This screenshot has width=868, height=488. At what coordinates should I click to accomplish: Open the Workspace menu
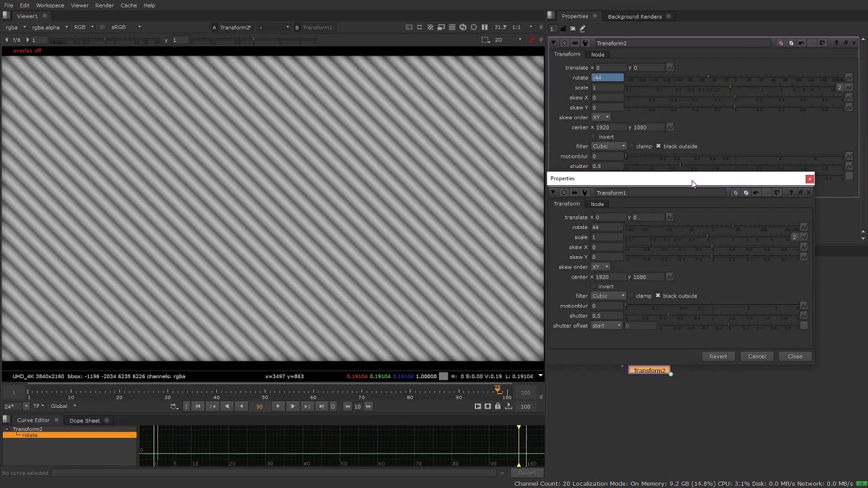pyautogui.click(x=50, y=5)
